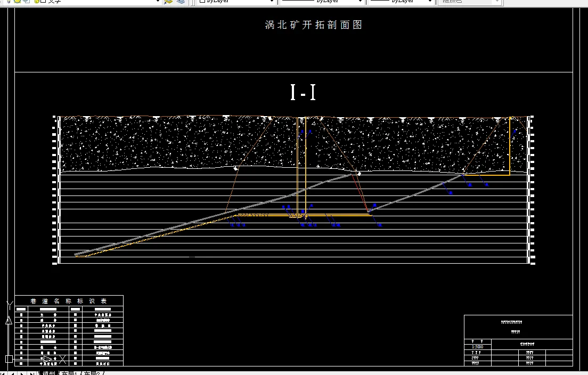Select the drawing title 涡北矿开拓剖面图

tap(314, 25)
